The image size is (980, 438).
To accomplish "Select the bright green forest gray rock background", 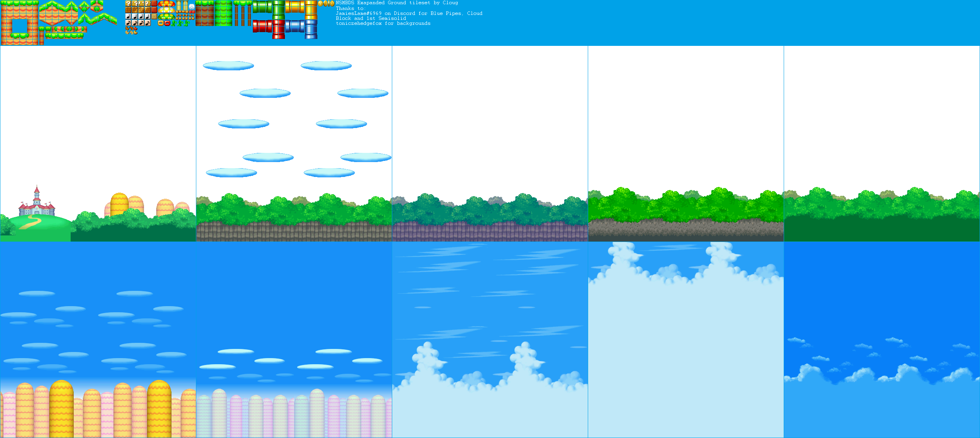I will pos(686,144).
